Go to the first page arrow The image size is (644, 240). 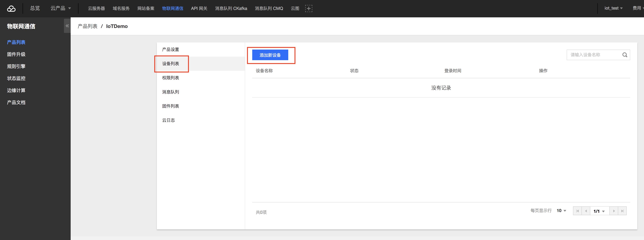coord(577,211)
